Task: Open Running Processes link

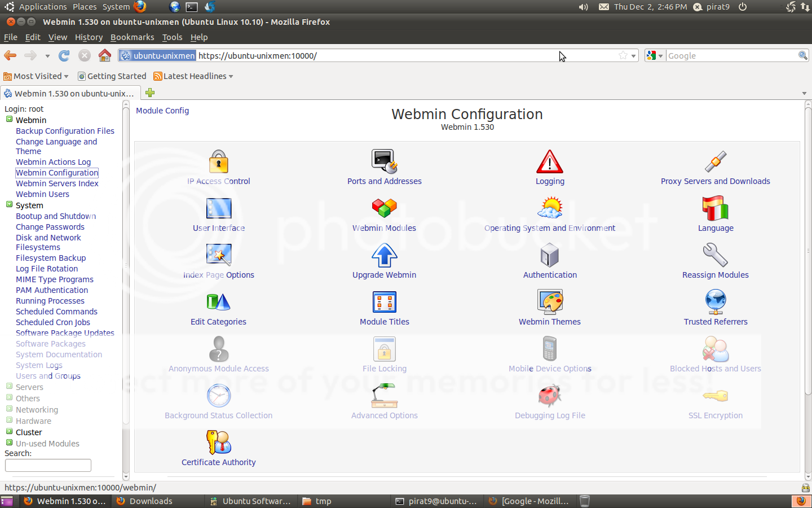Action: [x=50, y=301]
